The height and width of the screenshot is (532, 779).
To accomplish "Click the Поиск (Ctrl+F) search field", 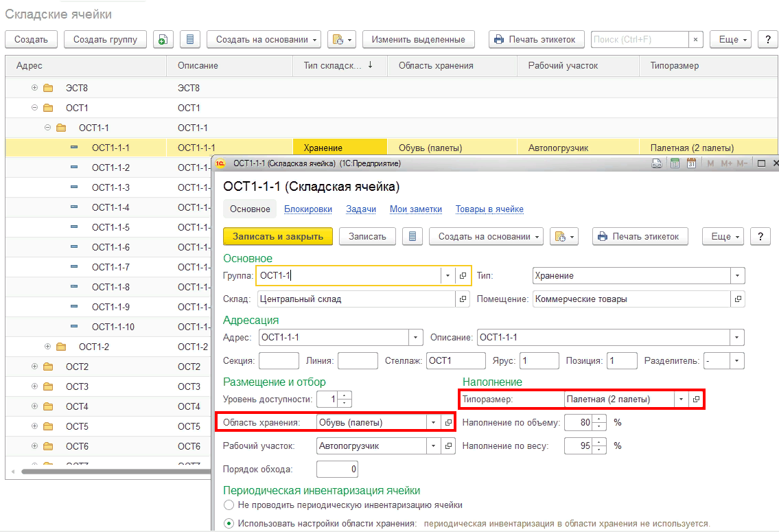I will (639, 40).
